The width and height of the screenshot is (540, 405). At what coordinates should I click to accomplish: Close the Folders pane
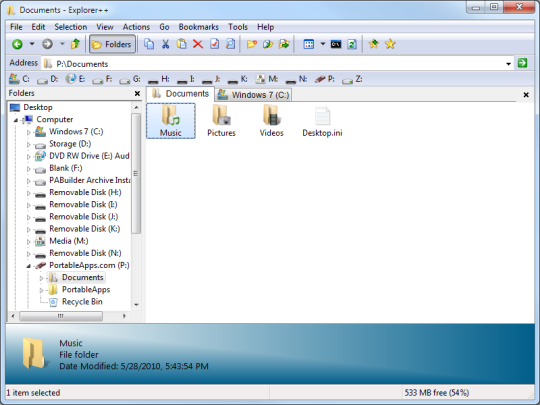pos(137,93)
